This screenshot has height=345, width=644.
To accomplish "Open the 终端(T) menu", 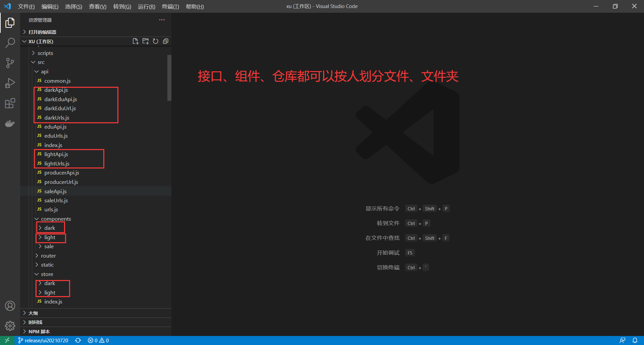I will (170, 6).
